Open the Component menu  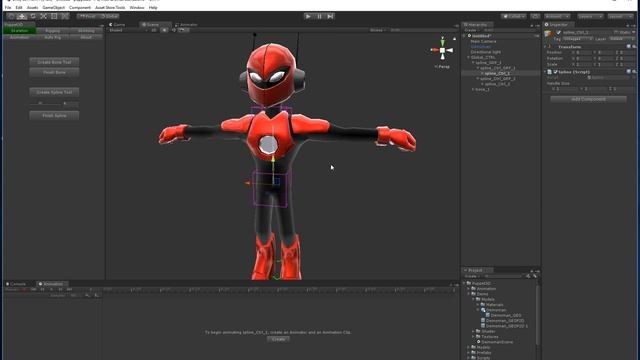point(80,7)
